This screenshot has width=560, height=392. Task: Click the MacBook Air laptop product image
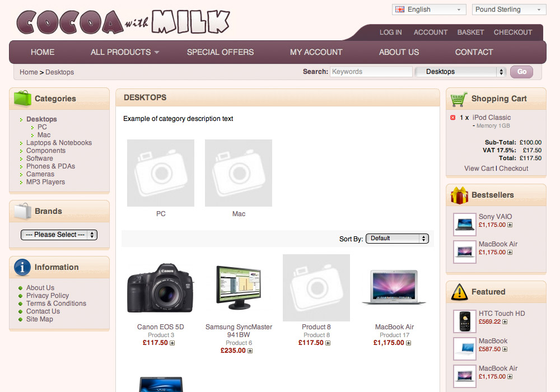click(x=394, y=288)
